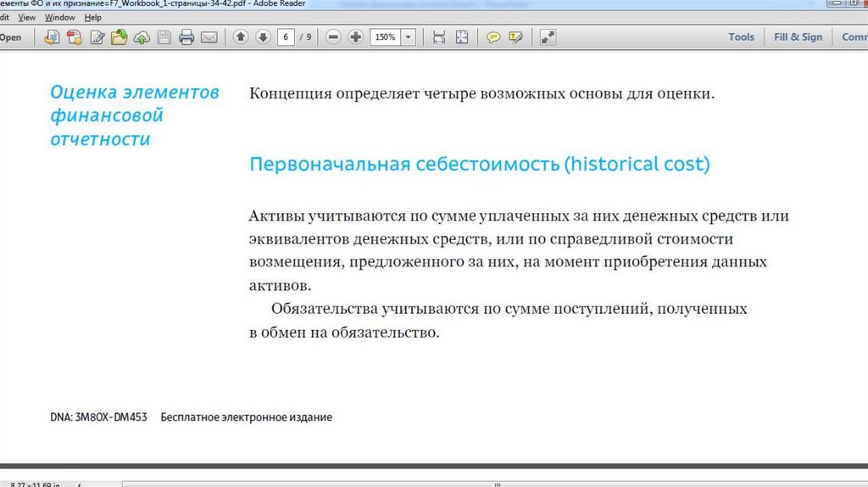Screen dimensions: 868x487
Task: Open the Tools pane
Action: coord(741,37)
